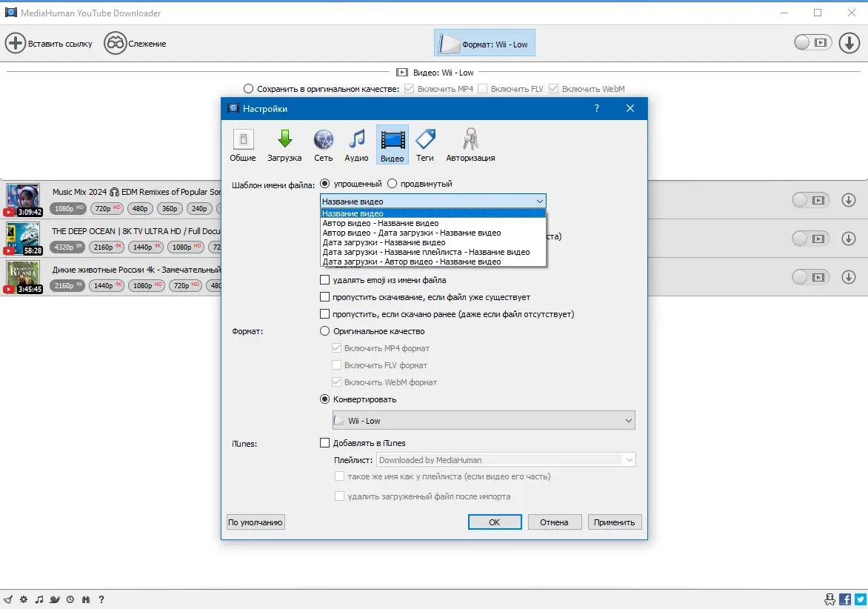This screenshot has width=868, height=609.
Task: Click the Применить button
Action: pyautogui.click(x=614, y=522)
